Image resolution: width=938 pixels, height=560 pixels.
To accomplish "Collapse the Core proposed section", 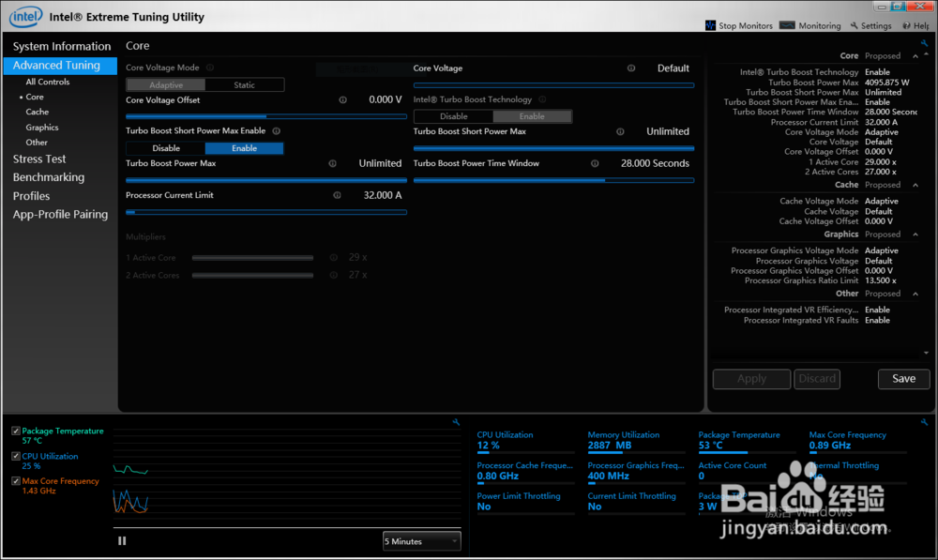I will pos(915,55).
